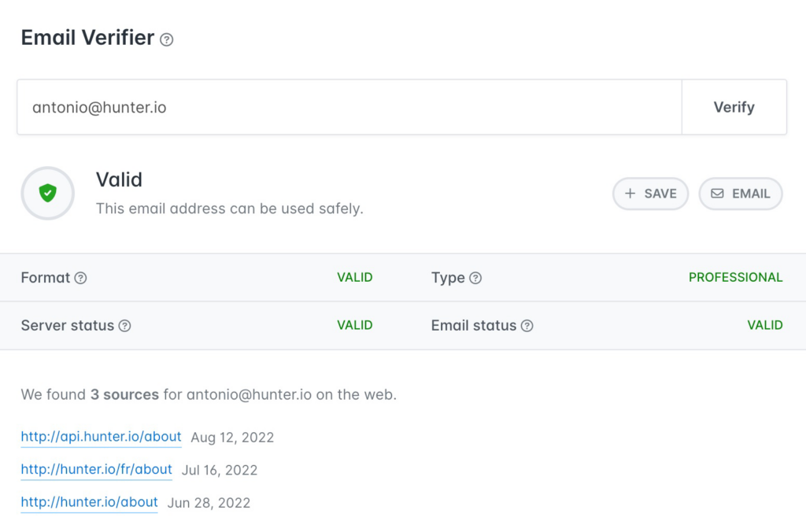Open the http://hunter.io/fr/about source link
Screen dimensions: 806x532
click(x=96, y=470)
